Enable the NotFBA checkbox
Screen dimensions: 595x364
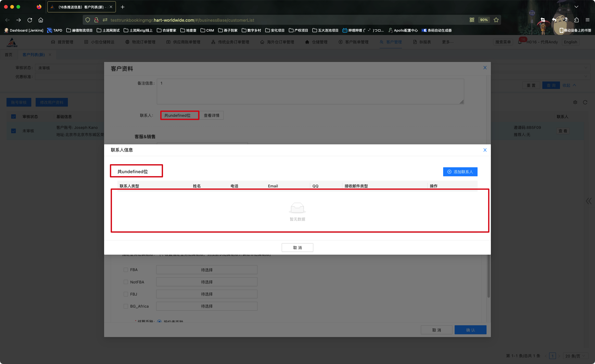tap(126, 282)
